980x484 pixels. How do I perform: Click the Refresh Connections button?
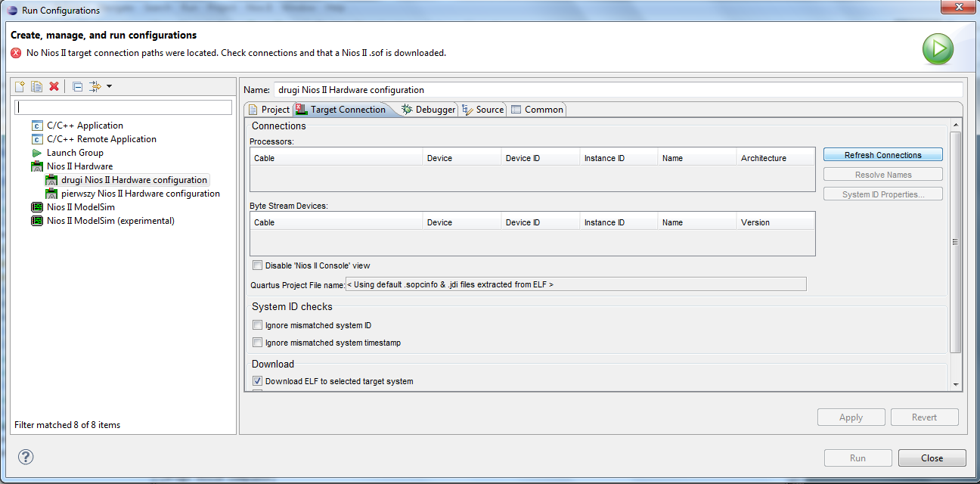pos(883,155)
